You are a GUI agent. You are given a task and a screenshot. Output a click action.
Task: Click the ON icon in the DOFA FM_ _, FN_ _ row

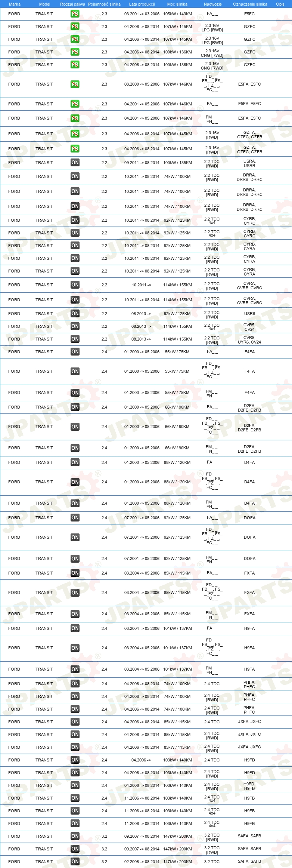75,559
